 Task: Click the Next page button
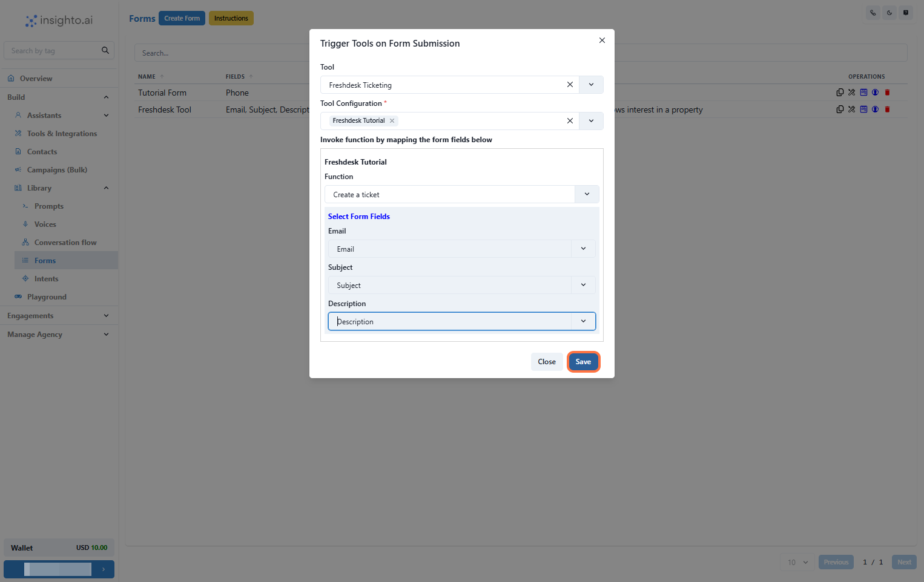pos(904,562)
